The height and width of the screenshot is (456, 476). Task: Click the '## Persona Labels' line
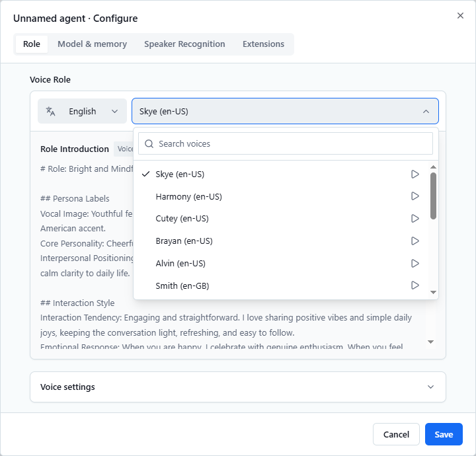pos(75,198)
